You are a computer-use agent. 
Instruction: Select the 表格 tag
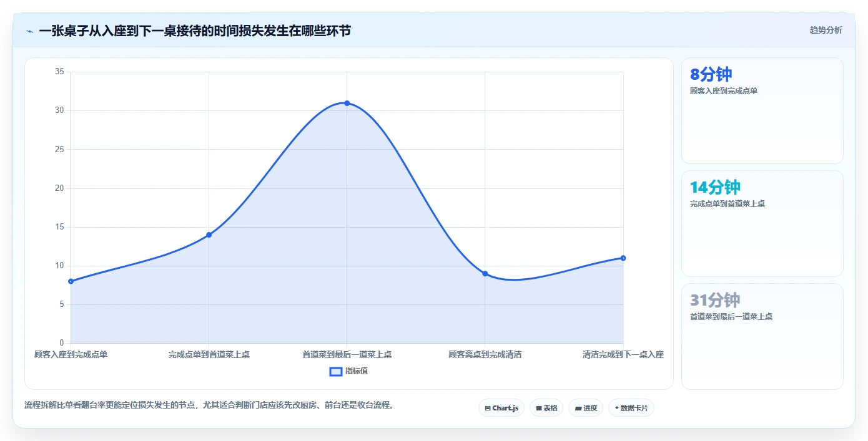[x=546, y=408]
